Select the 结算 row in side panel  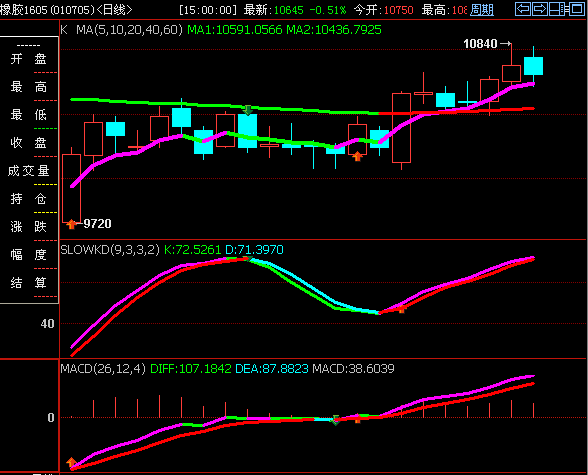click(x=28, y=283)
